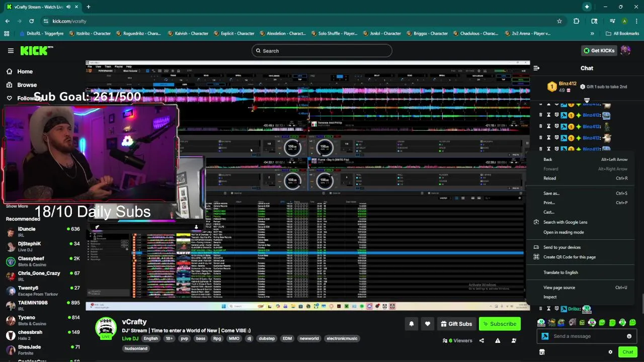Open All Bookmarks folder
Screen dimensions: 644x362
click(x=622, y=34)
